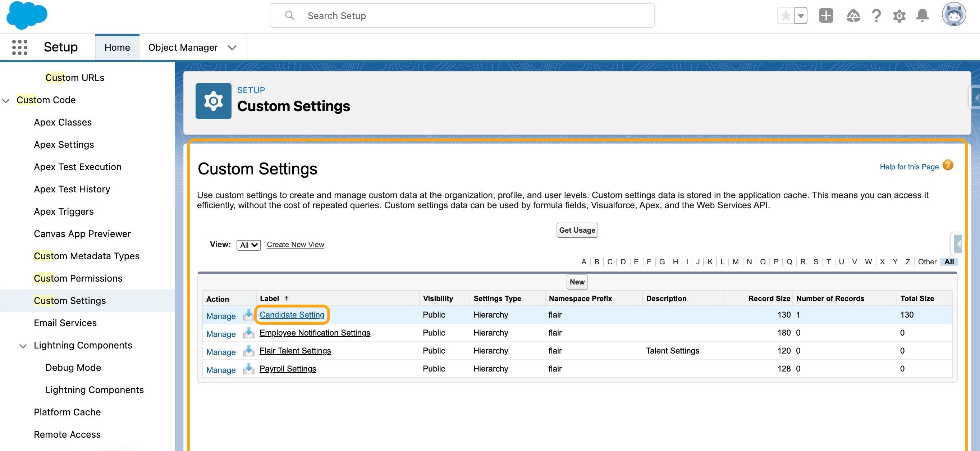
Task: Click the icon beside Payroll Settings Manage
Action: [248, 369]
